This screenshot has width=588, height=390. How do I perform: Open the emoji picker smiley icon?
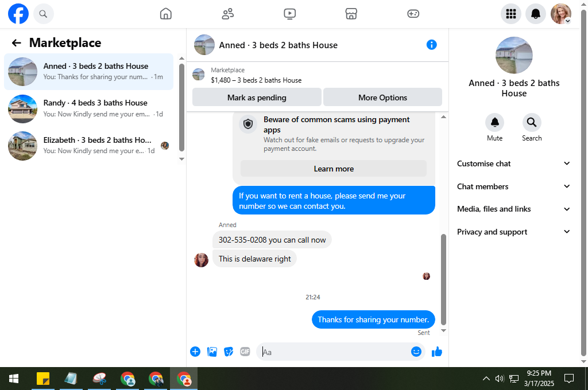416,352
